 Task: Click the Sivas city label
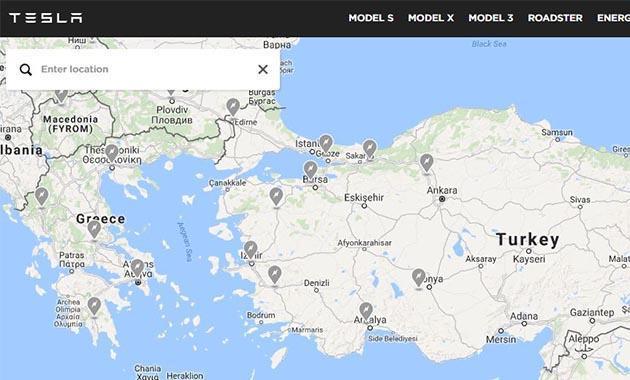[580, 200]
